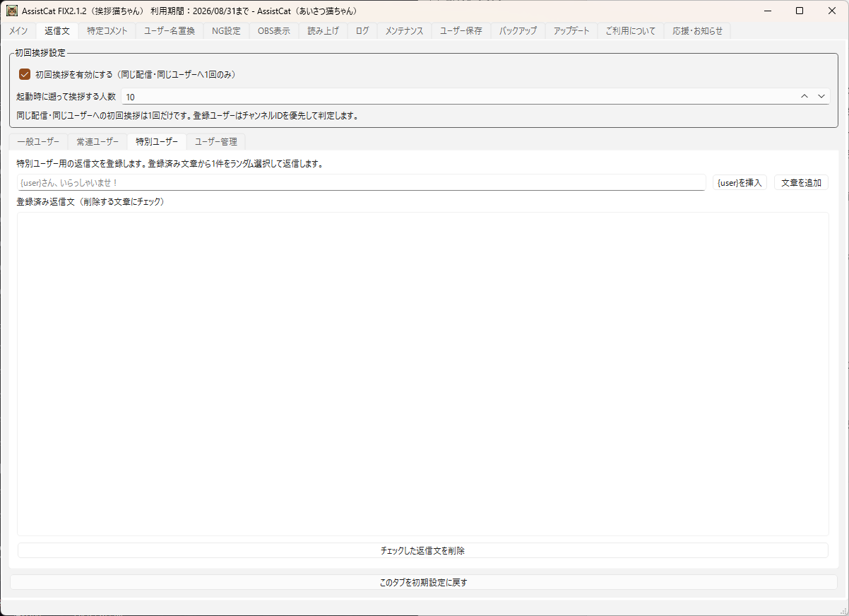Screen dimensions: 849x616
Task: Select the OBS表示 tab
Action: coord(273,31)
